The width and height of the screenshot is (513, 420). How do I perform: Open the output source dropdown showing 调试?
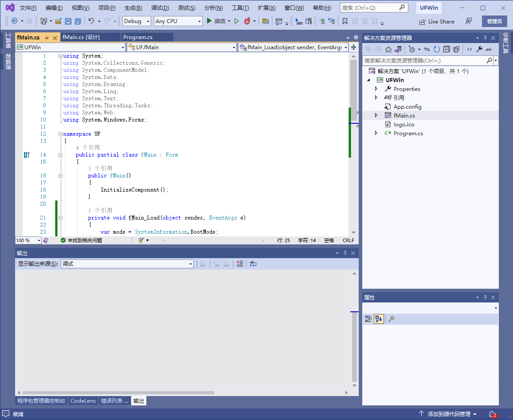pos(127,264)
